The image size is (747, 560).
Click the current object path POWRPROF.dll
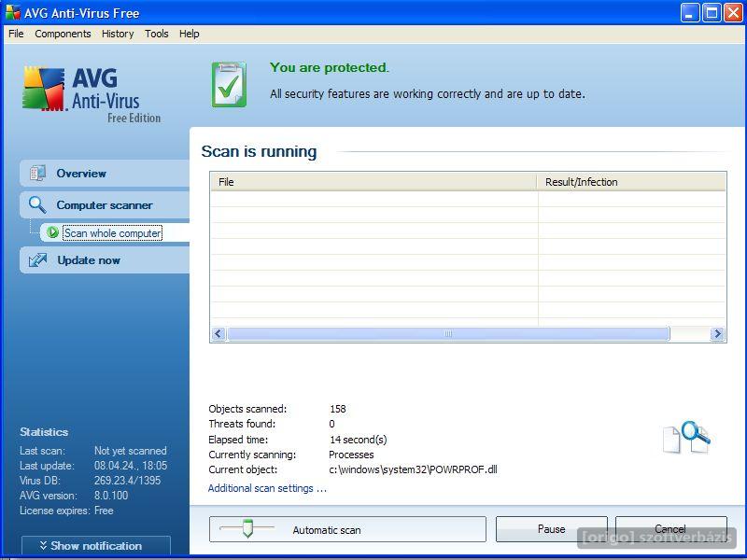pyautogui.click(x=413, y=469)
